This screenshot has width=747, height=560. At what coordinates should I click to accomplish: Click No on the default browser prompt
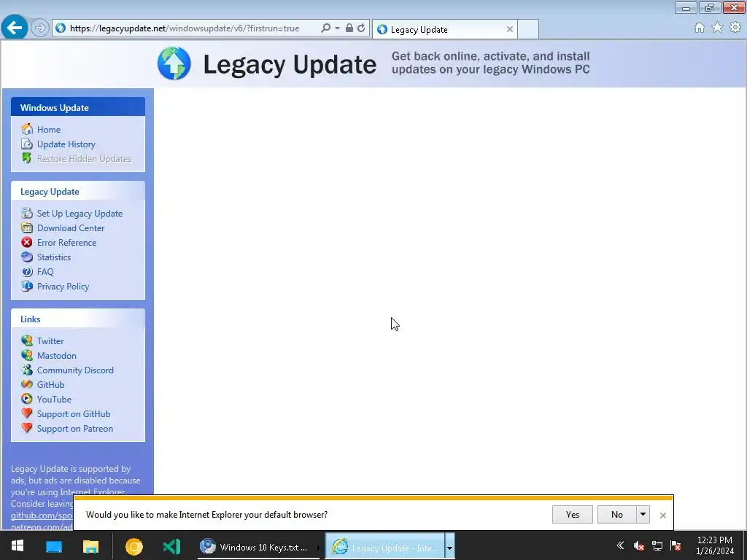(617, 515)
